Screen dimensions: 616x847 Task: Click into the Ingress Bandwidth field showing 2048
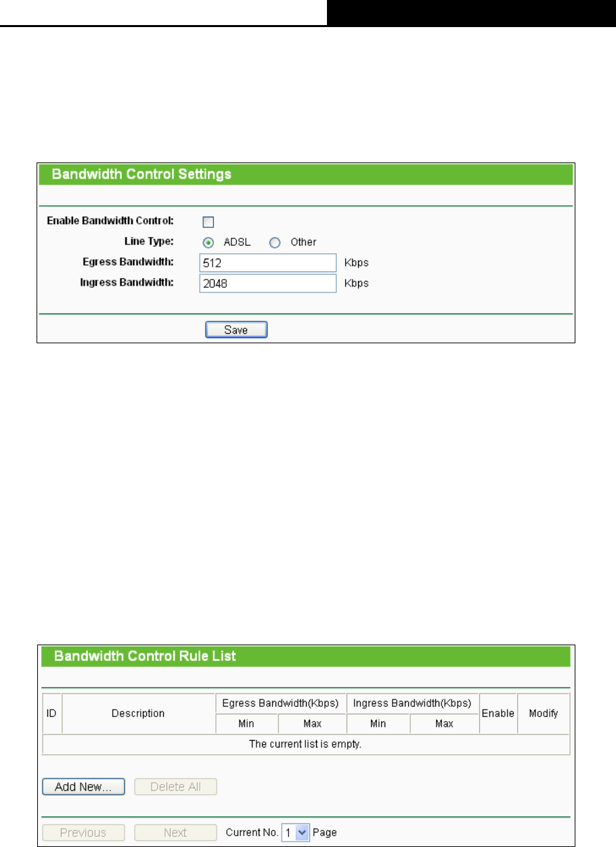click(268, 283)
